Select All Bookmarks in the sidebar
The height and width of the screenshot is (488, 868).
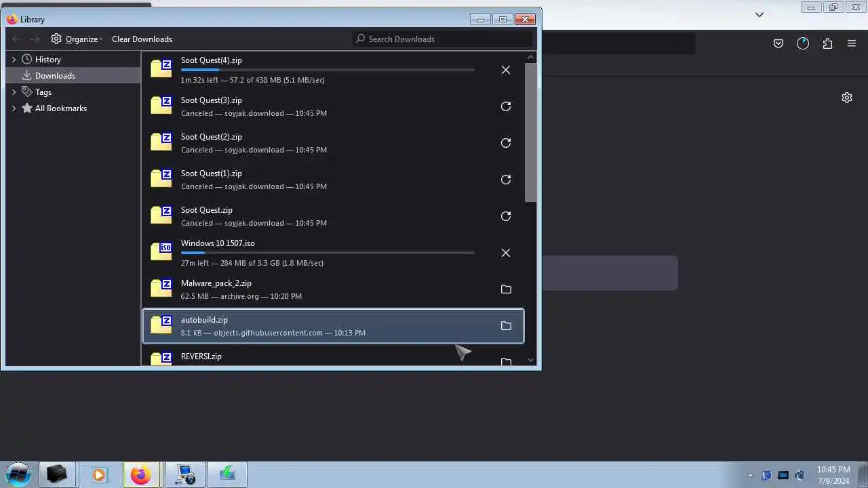61,108
